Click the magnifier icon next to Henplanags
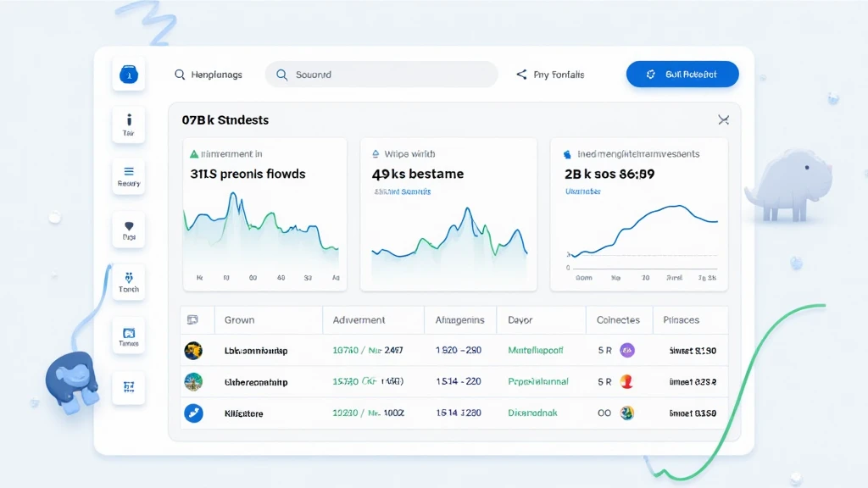Screen dimensions: 868x488 [180, 75]
